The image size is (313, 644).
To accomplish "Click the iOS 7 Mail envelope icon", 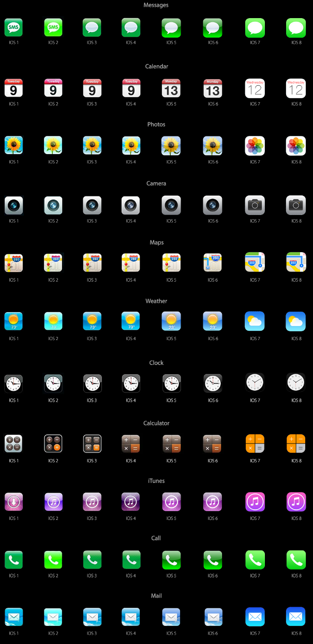I will click(255, 617).
